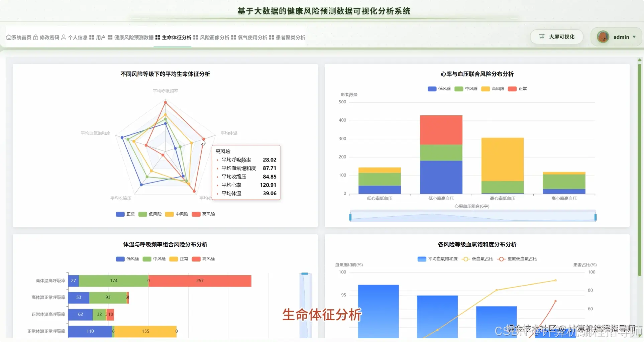Click the admin username label
Screen dimensions: 644x342
click(x=621, y=37)
